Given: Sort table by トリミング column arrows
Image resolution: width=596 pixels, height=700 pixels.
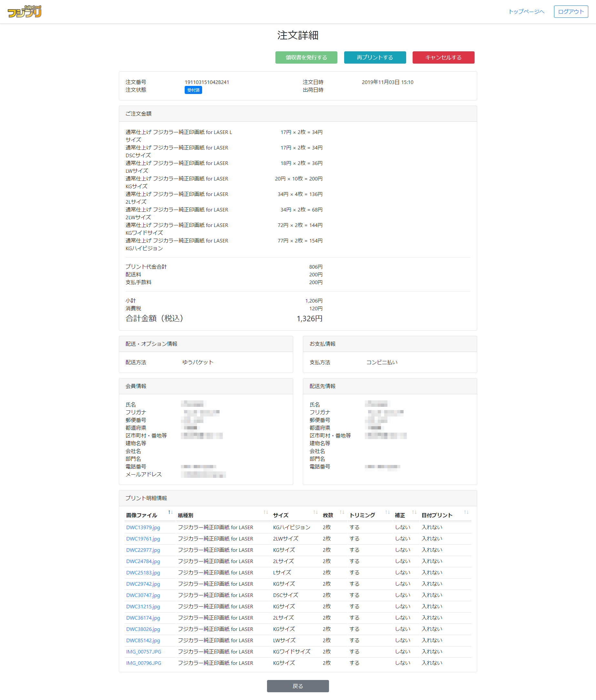Looking at the screenshot, I should point(387,512).
